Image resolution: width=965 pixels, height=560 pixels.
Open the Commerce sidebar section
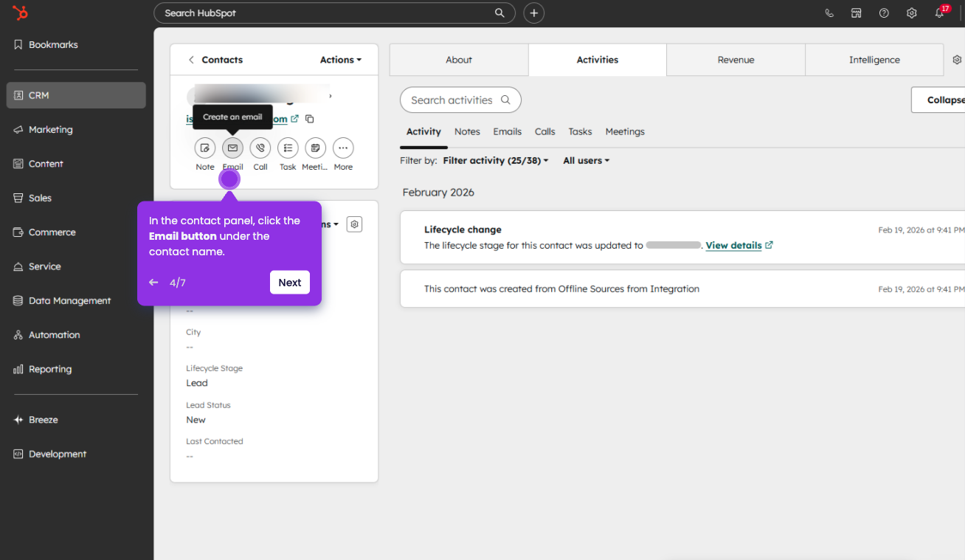pos(76,232)
